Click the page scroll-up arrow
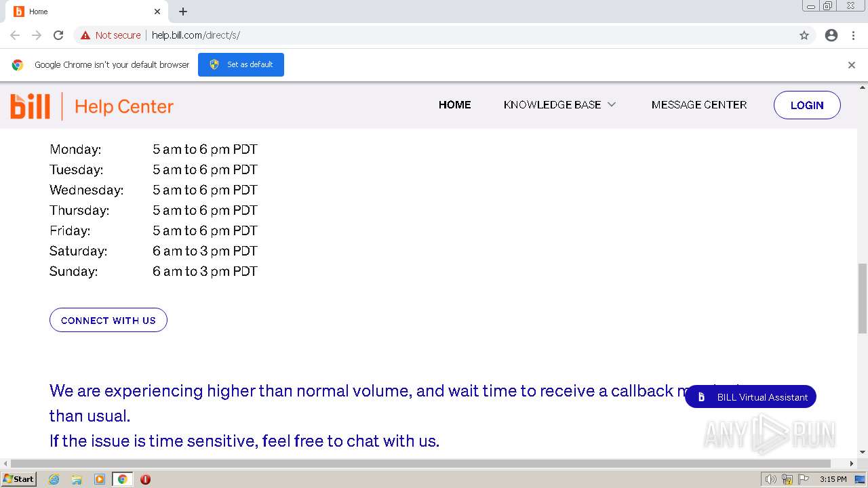868x488 pixels. 863,87
